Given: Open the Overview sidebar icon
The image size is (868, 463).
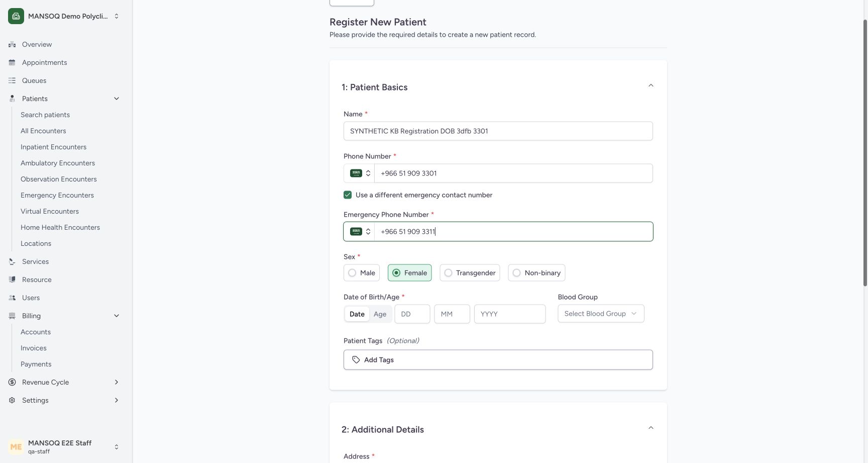Looking at the screenshot, I should click(x=12, y=44).
